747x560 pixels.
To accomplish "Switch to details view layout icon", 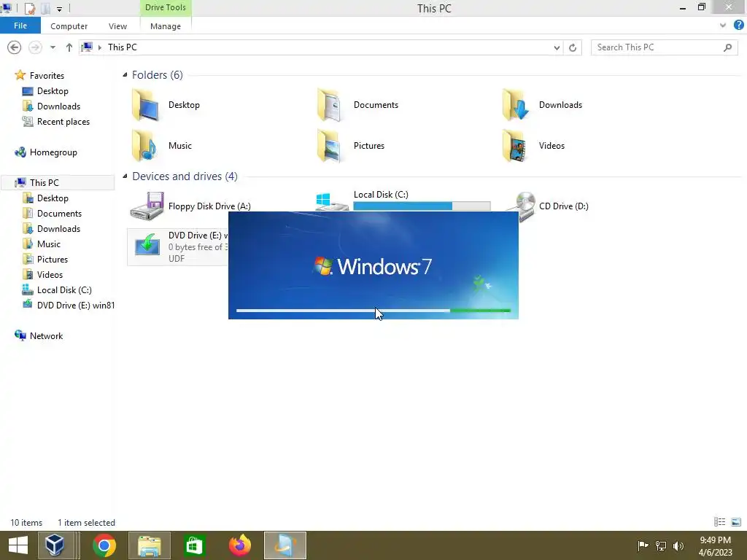I will (719, 522).
